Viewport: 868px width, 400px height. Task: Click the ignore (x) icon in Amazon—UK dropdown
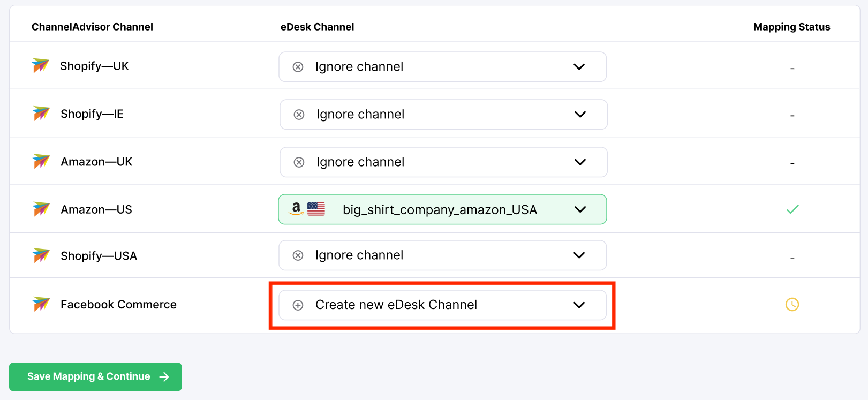(x=299, y=162)
